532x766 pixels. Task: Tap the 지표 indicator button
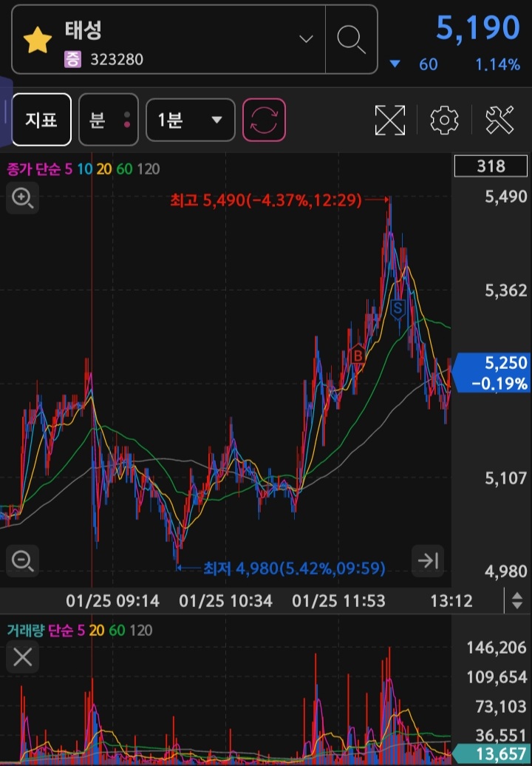click(41, 120)
